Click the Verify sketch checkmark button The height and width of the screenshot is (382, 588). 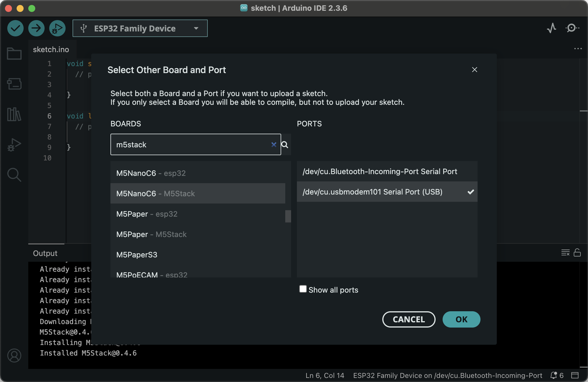(15, 28)
